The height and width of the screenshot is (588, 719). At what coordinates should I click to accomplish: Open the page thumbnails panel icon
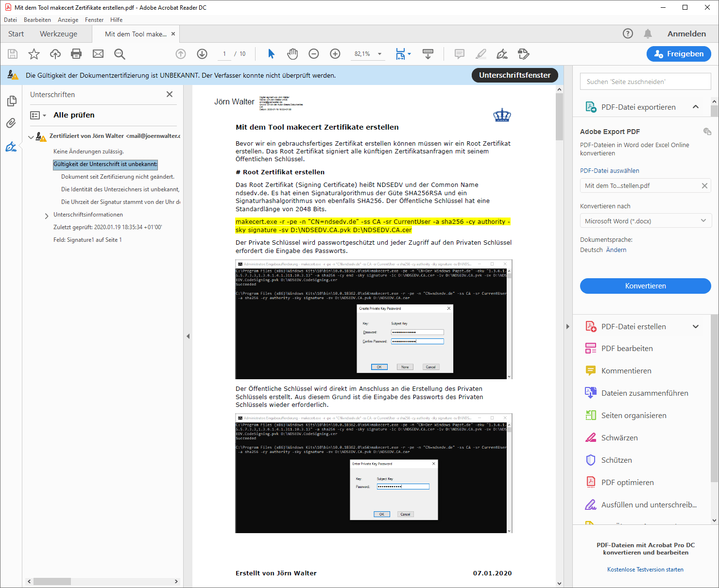[x=11, y=101]
